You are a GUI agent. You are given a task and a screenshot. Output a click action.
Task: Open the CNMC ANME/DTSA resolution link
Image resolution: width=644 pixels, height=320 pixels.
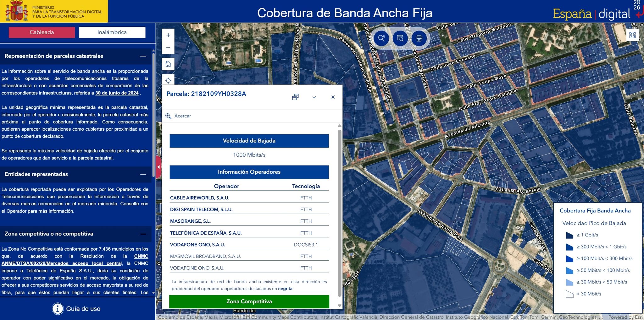click(x=75, y=260)
